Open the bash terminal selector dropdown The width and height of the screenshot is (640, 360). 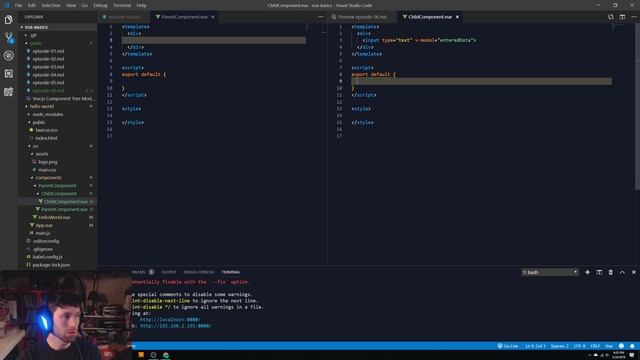550,272
